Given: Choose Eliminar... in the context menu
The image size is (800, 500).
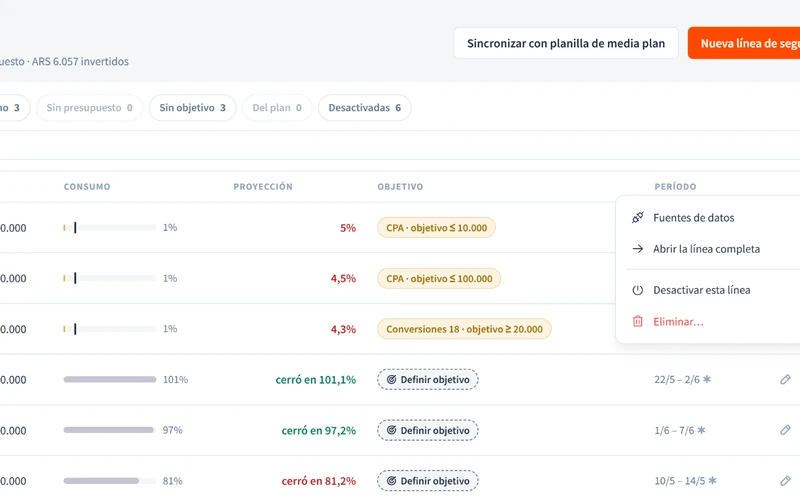Looking at the screenshot, I should pyautogui.click(x=708, y=321).
